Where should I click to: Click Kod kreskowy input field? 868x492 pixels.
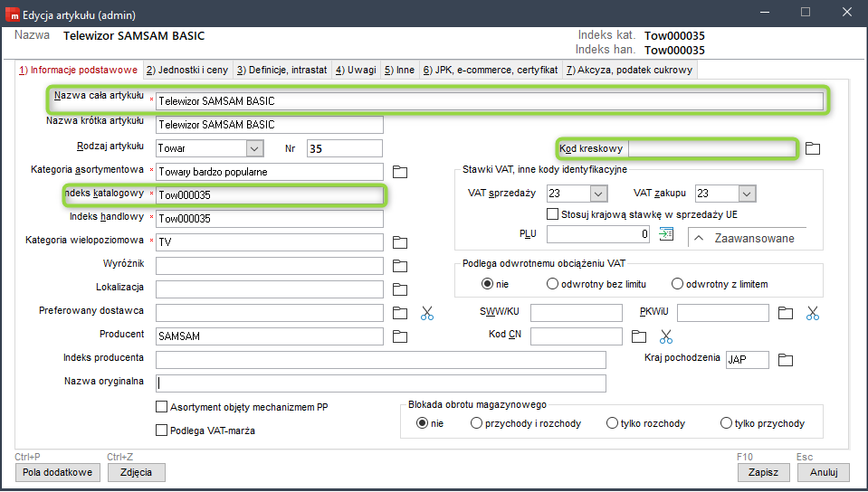click(x=712, y=148)
